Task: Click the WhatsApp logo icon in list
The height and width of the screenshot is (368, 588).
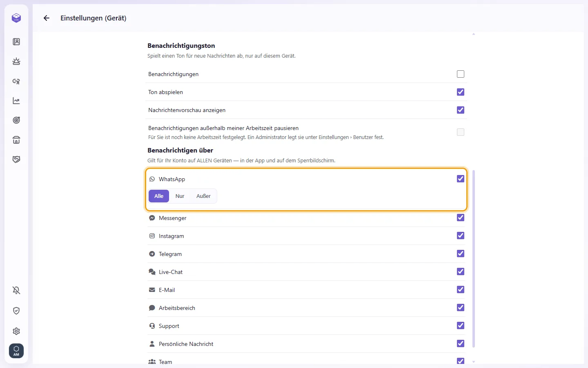Action: click(x=152, y=179)
